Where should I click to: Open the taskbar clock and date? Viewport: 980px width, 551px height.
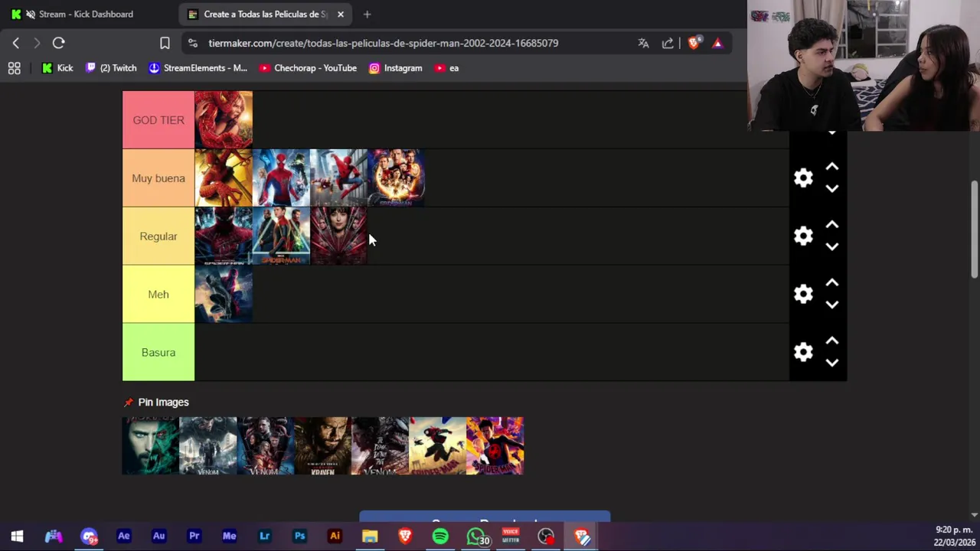click(x=954, y=536)
